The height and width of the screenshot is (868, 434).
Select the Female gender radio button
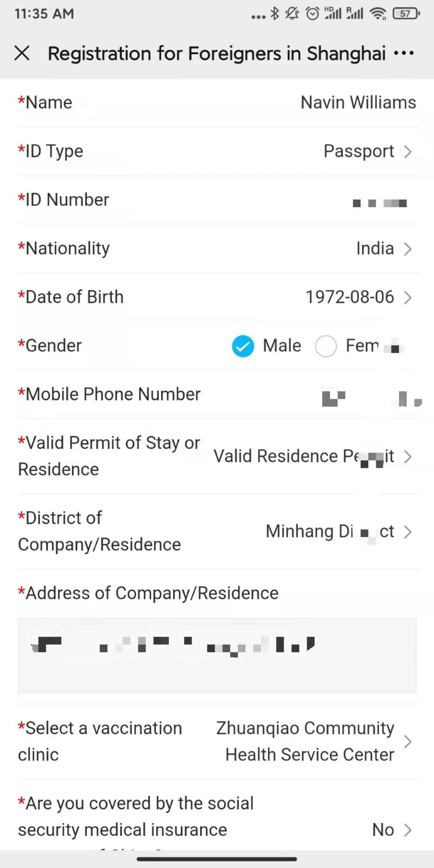pos(326,346)
